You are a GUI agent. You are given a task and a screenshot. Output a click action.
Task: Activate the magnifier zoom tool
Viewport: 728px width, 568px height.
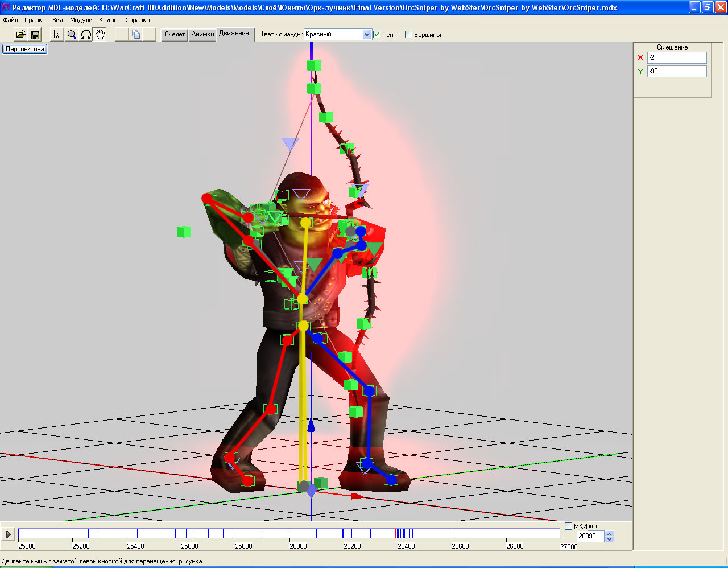(72, 35)
